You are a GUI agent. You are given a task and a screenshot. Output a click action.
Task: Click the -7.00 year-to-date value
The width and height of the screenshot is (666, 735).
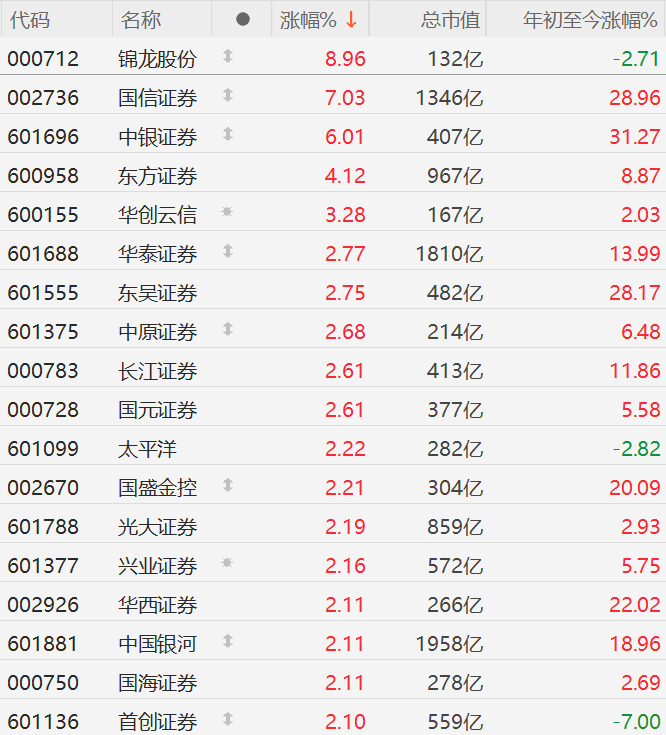click(x=637, y=722)
